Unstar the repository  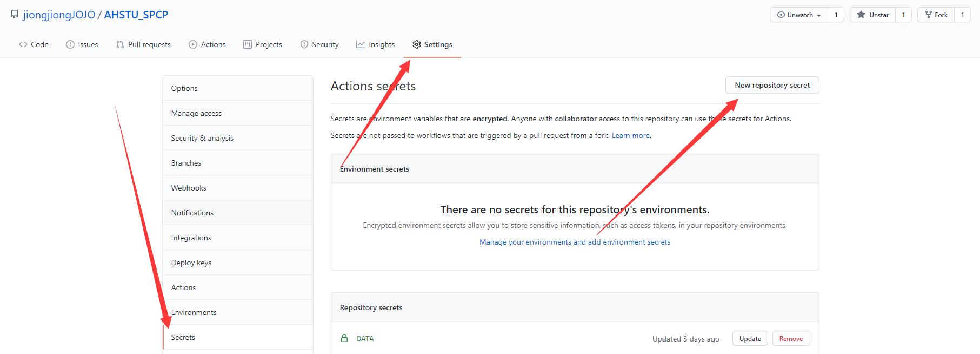[873, 15]
